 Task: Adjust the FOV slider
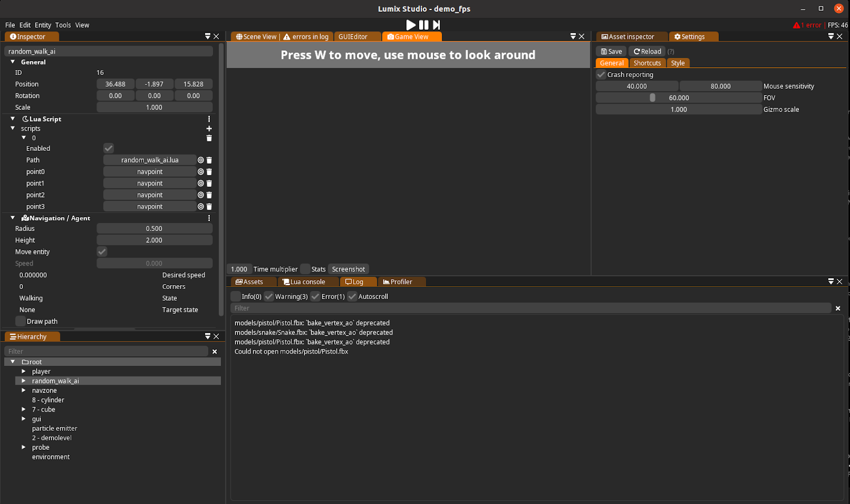(679, 98)
